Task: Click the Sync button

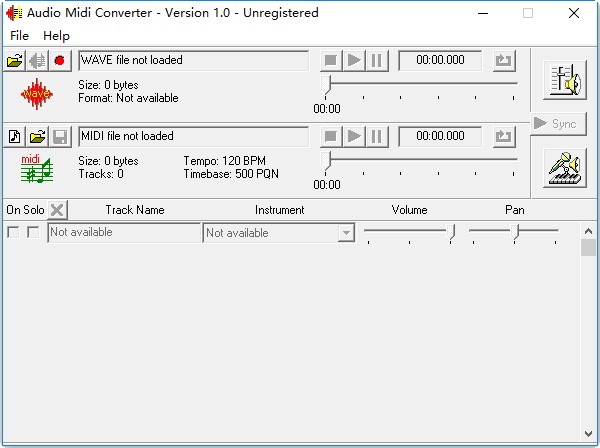Action: pyautogui.click(x=555, y=124)
